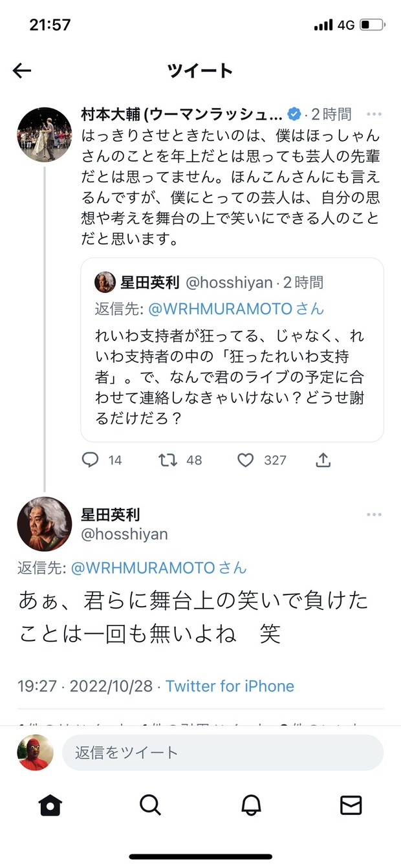Open the @WRHMURAMOTO link in main reply
Screen dimensions: 401x868
(142, 568)
